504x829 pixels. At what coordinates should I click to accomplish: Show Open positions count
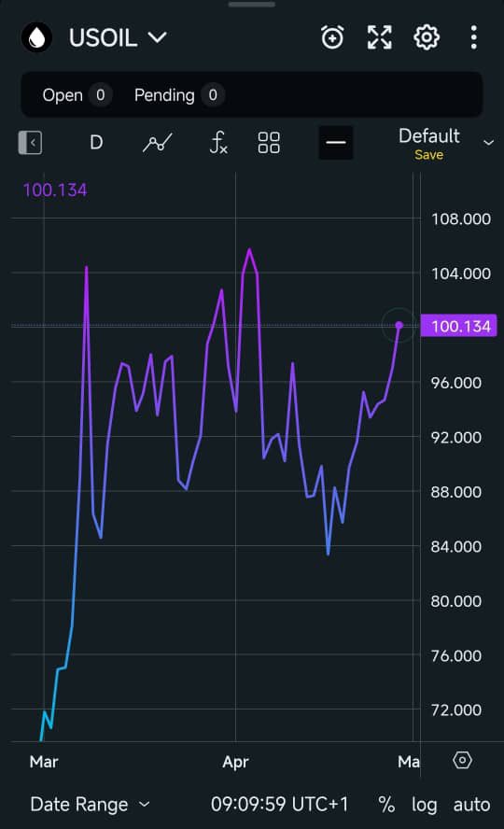(77, 95)
